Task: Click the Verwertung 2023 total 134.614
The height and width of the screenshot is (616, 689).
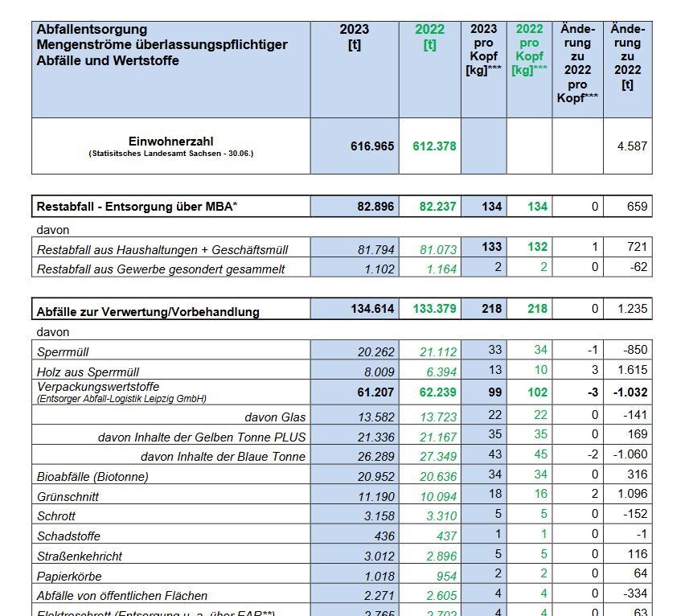Action: pyautogui.click(x=371, y=309)
